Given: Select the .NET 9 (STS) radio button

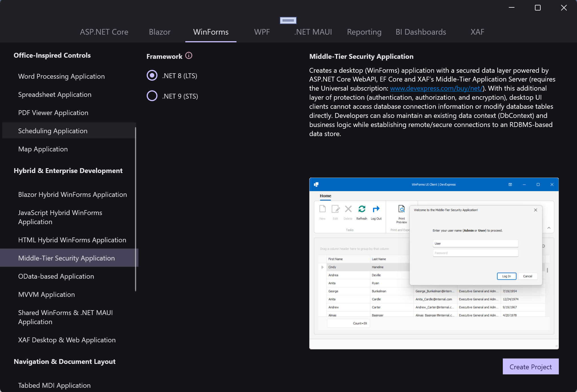Looking at the screenshot, I should pyautogui.click(x=152, y=96).
